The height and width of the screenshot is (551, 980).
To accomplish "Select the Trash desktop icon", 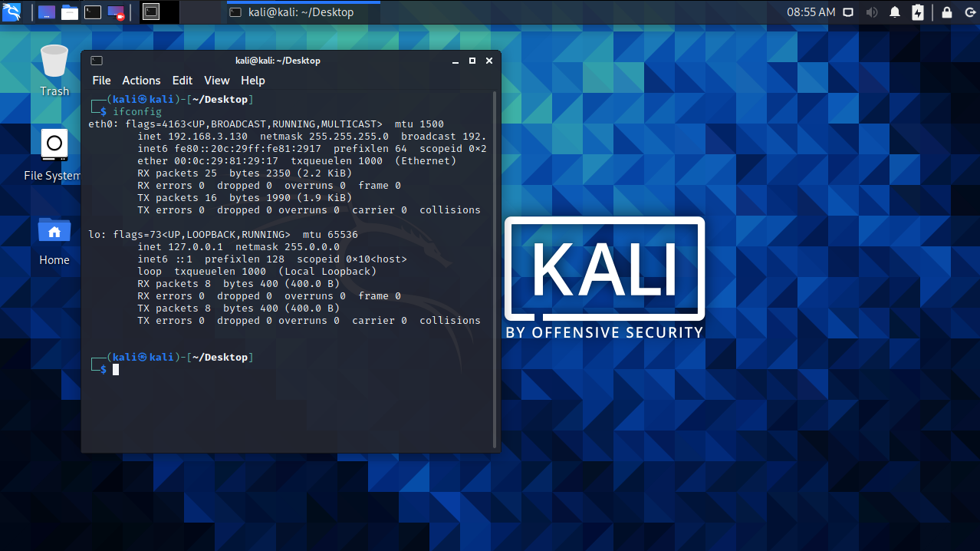I will click(x=54, y=71).
